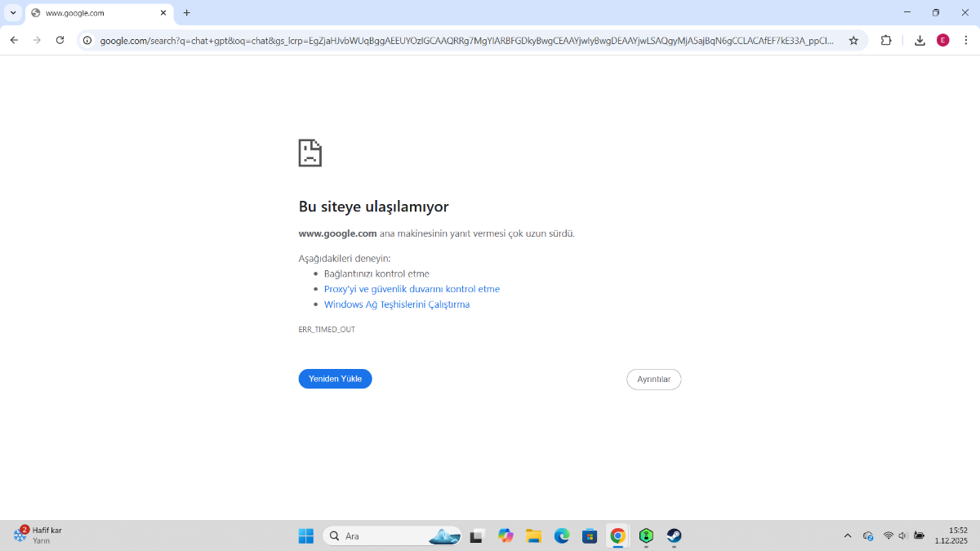Image resolution: width=980 pixels, height=551 pixels.
Task: Reload the page with the refresh icon
Action: [x=60, y=40]
